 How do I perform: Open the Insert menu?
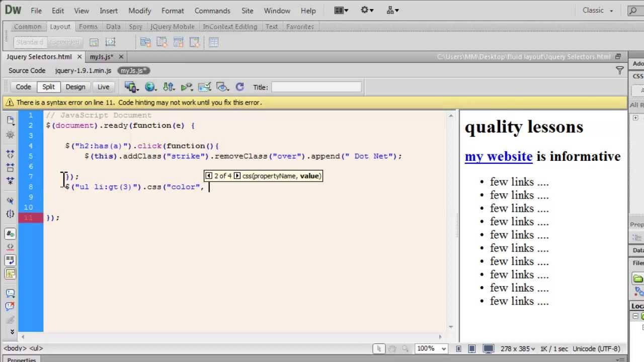coord(109,11)
